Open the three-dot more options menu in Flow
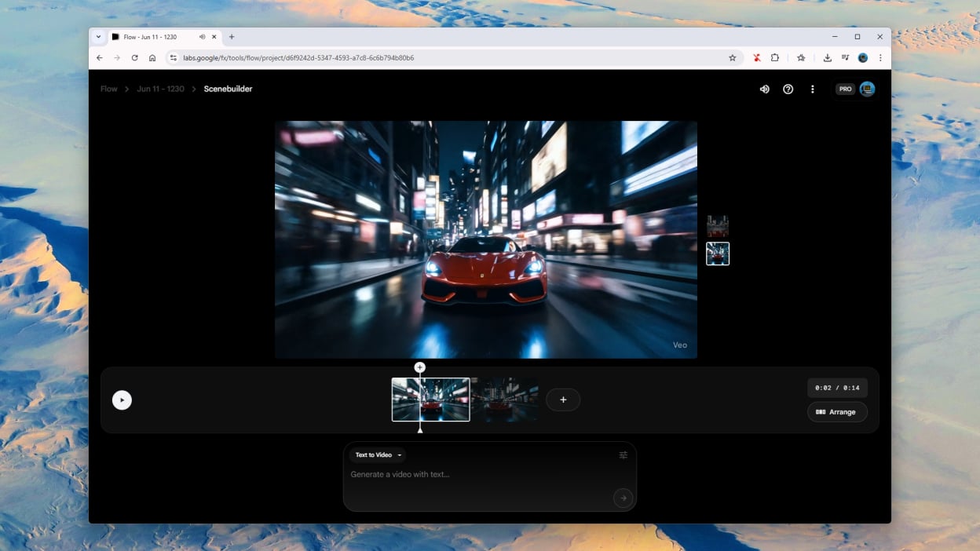The height and width of the screenshot is (551, 980). tap(812, 89)
